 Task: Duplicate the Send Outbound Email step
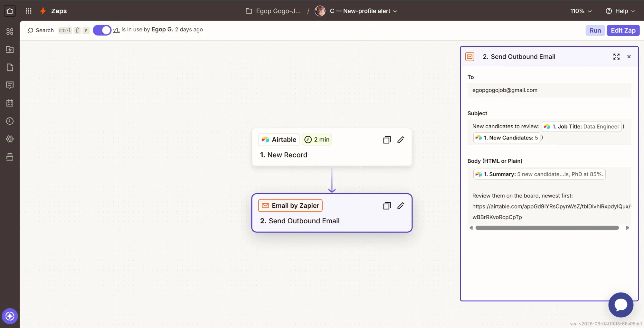[x=387, y=206]
